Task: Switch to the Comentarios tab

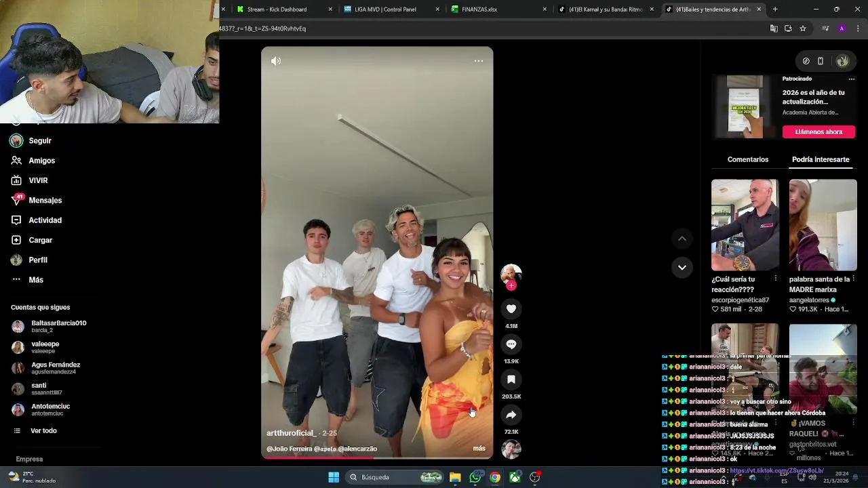Action: tap(748, 159)
